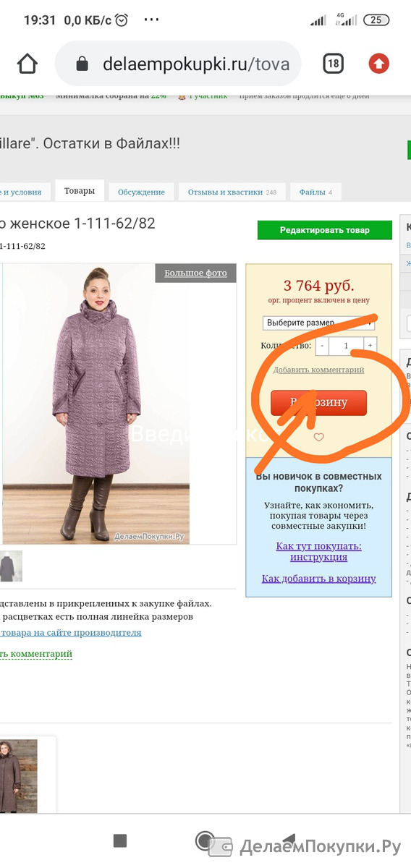
Task: Tap the lock icon in address bar
Action: click(83, 64)
